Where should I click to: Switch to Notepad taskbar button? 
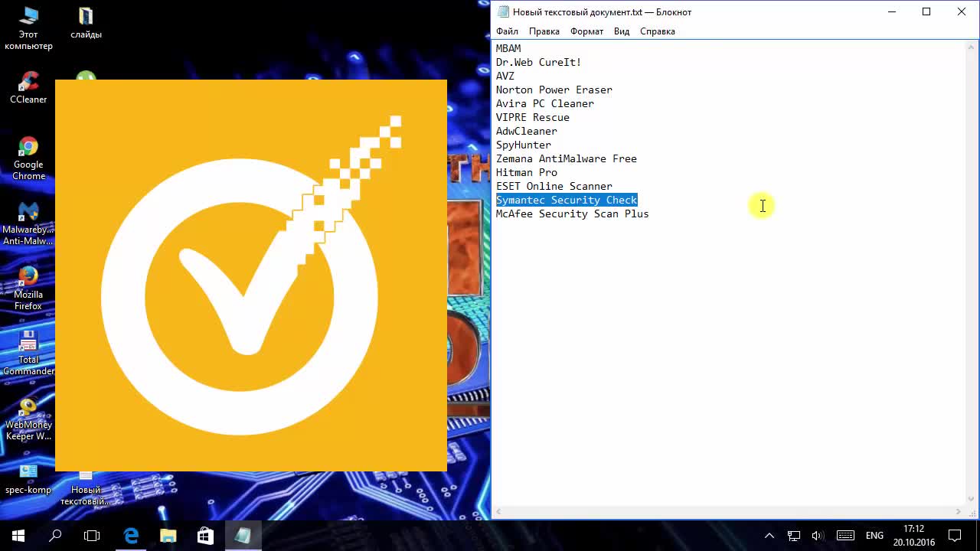click(x=243, y=536)
